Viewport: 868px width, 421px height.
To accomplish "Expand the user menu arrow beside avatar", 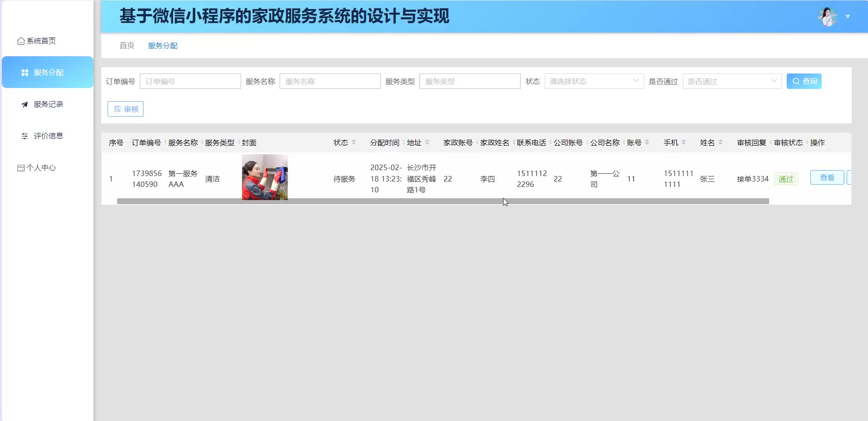I will [x=848, y=17].
